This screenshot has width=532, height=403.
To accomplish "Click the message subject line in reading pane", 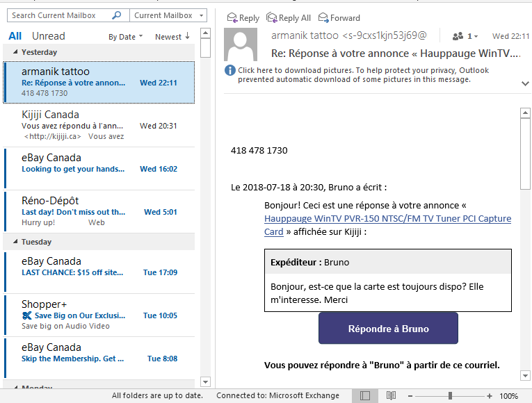I will pyautogui.click(x=396, y=54).
